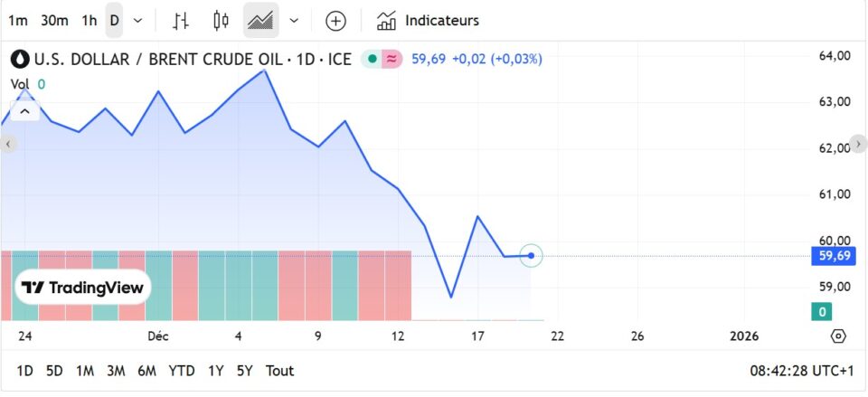Open chart settings gear near the time axis
868x397 pixels.
[838, 336]
